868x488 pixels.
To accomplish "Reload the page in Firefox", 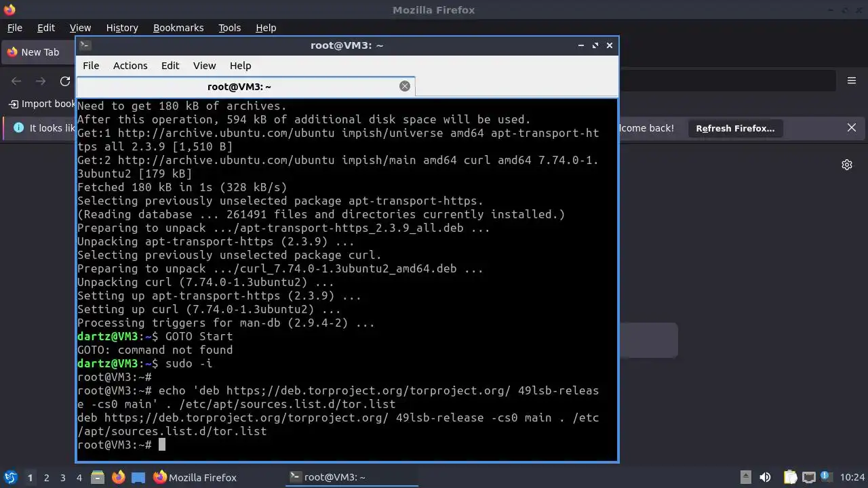I will [65, 81].
